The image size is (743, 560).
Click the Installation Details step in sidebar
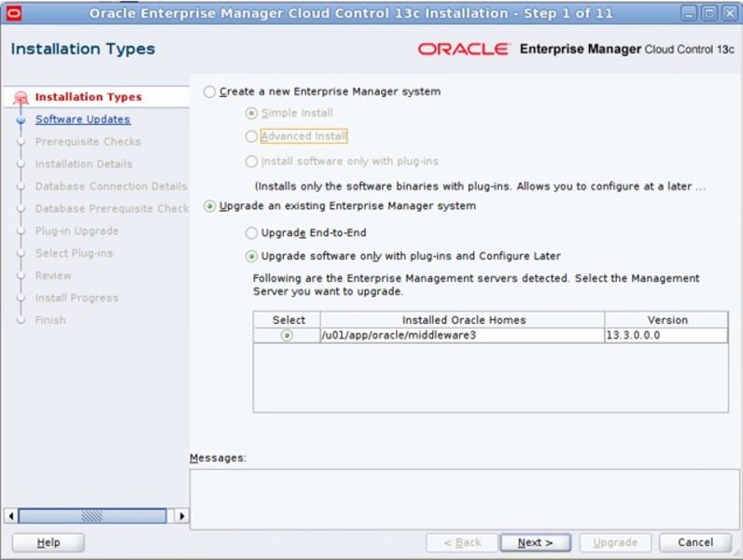84,164
